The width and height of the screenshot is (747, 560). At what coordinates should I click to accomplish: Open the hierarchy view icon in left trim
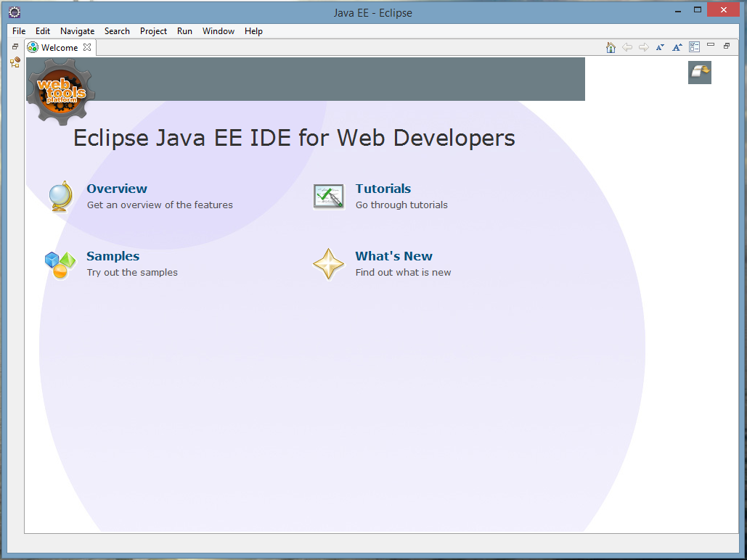click(15, 62)
